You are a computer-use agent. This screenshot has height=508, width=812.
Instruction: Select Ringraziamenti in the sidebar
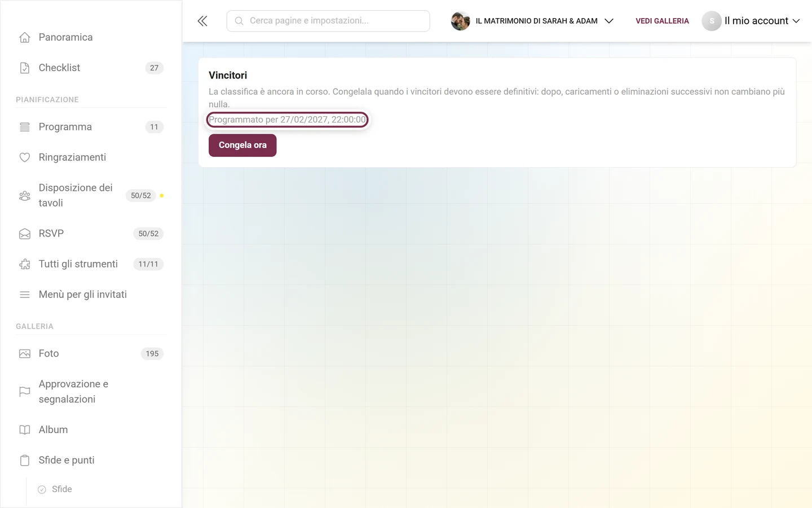[x=91, y=157]
